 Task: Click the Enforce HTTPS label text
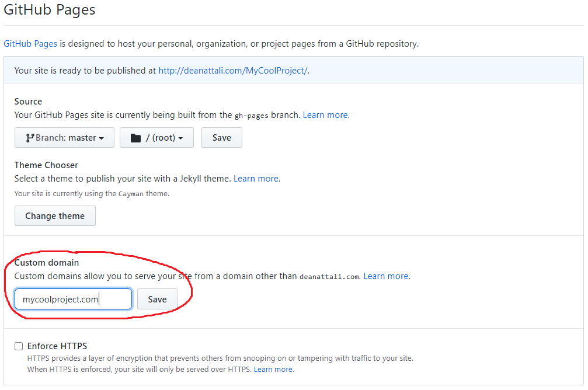(x=57, y=346)
